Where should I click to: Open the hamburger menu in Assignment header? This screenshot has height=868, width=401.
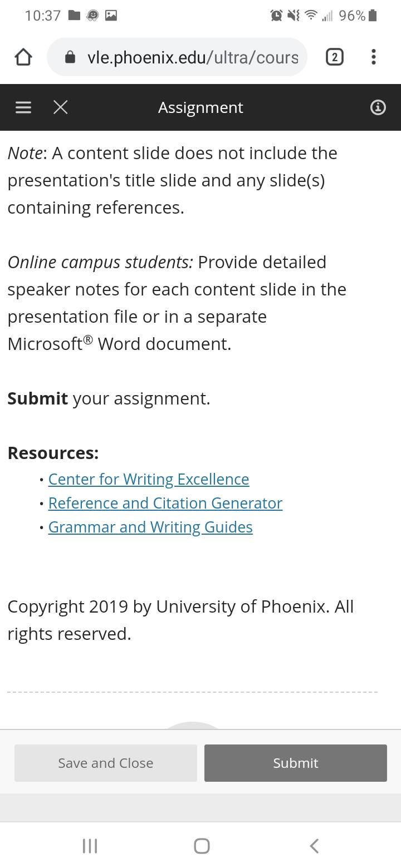pyautogui.click(x=23, y=107)
